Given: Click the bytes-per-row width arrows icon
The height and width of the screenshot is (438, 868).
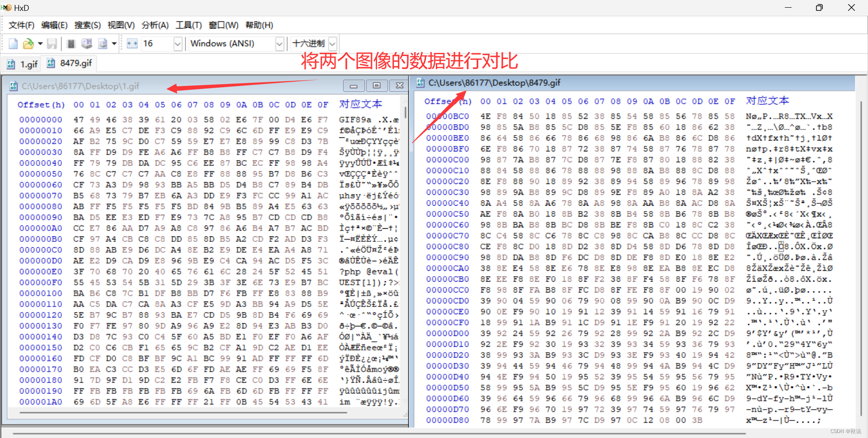Looking at the screenshot, I should click(x=132, y=43).
